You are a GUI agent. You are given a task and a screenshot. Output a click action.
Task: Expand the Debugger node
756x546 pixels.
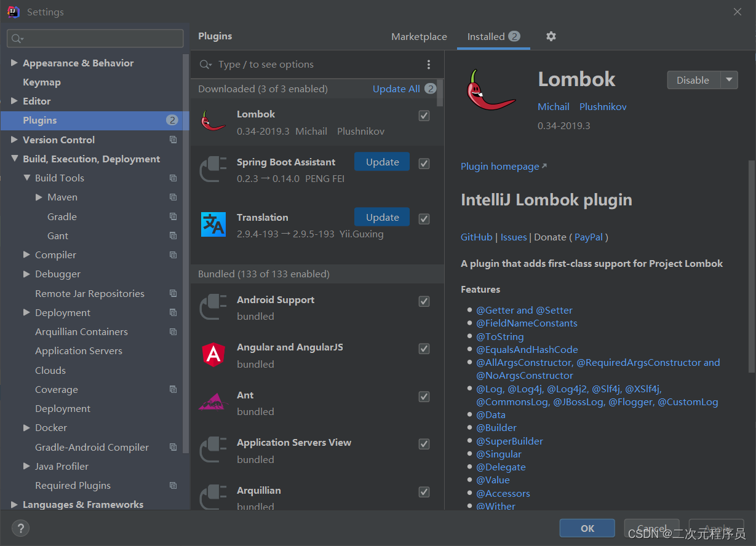[x=26, y=274]
